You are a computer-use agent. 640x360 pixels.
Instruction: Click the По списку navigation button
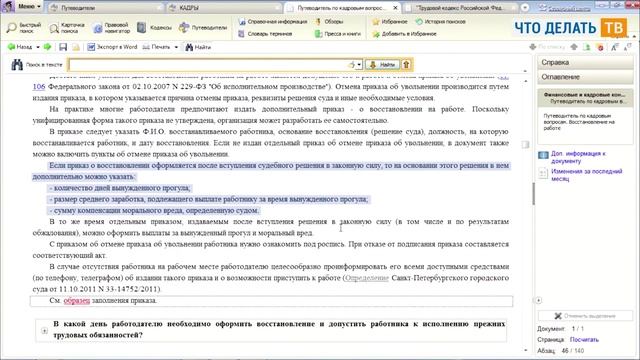(547, 47)
